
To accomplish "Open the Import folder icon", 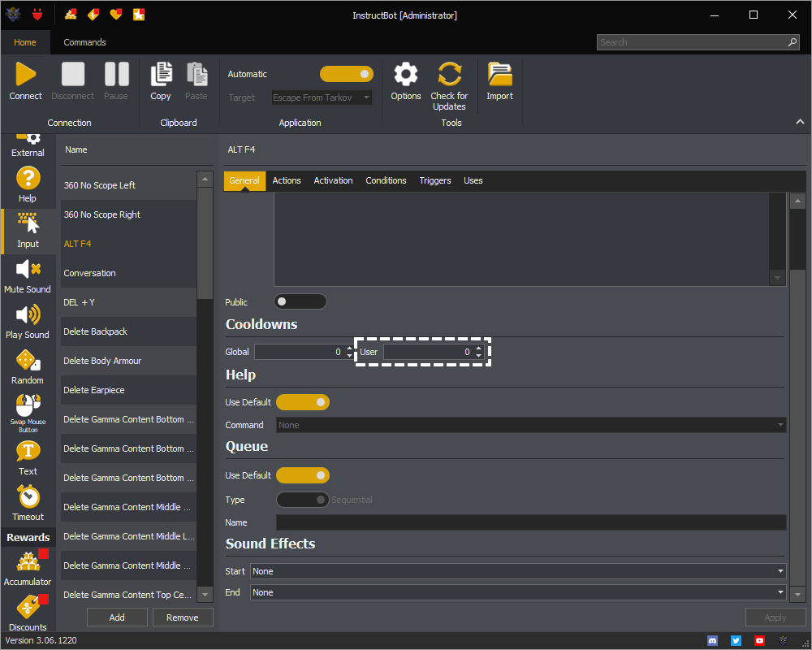I will 499,74.
